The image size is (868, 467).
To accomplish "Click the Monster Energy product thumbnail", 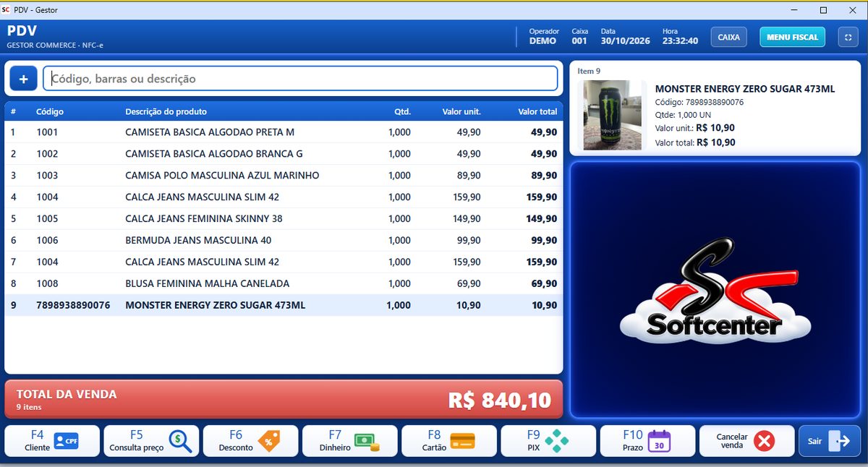I will pos(612,114).
